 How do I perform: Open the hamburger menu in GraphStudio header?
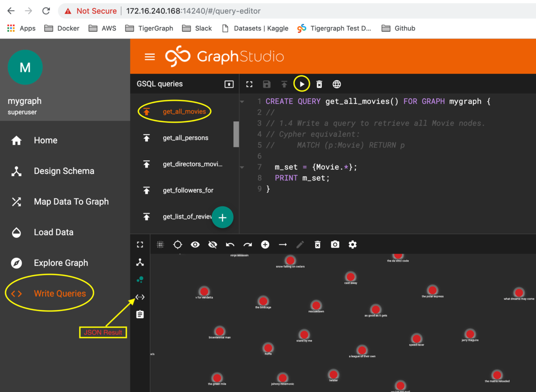tap(150, 57)
